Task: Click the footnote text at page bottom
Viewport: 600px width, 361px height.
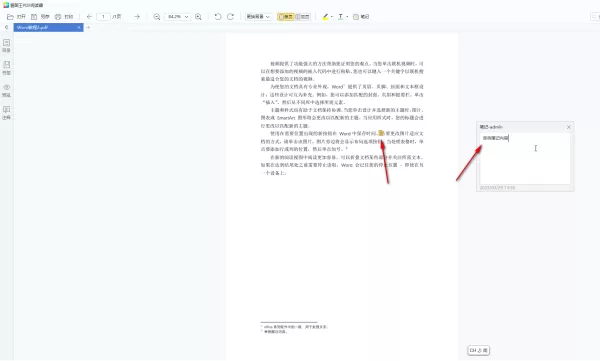Action: (294, 329)
